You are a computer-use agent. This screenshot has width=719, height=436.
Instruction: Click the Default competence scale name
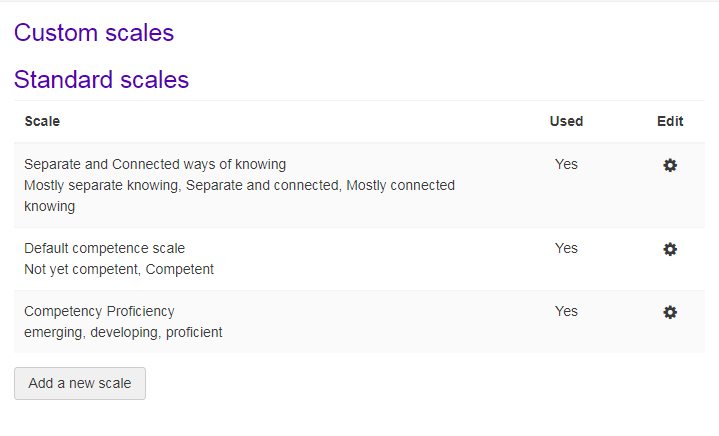click(105, 248)
